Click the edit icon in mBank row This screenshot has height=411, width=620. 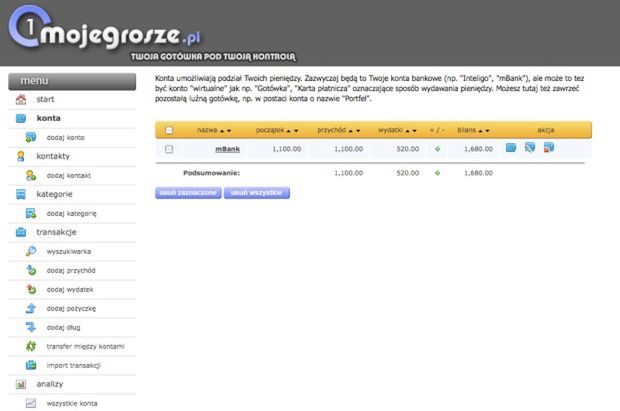[530, 148]
